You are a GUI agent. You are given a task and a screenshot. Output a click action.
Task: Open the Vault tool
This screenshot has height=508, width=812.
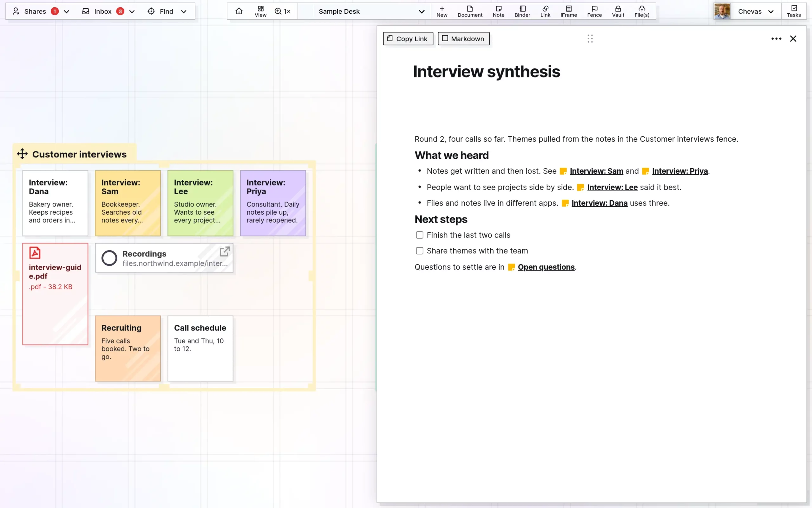pyautogui.click(x=618, y=11)
